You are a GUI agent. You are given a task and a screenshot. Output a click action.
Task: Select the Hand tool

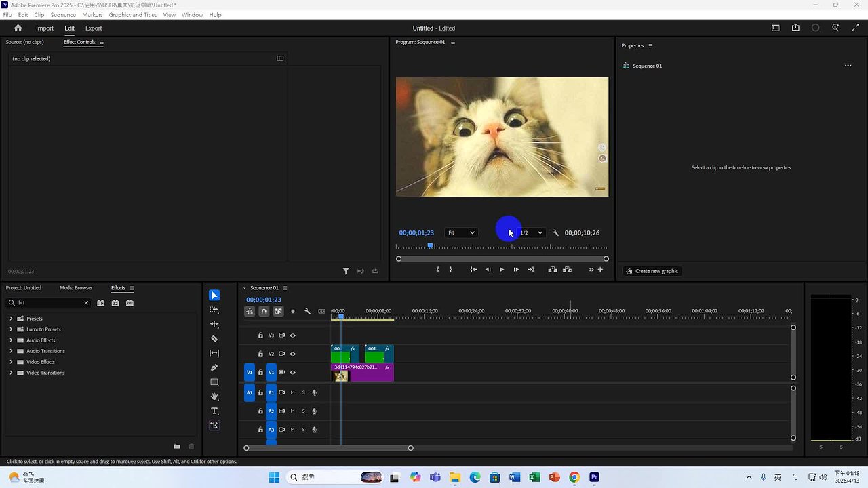[214, 396]
